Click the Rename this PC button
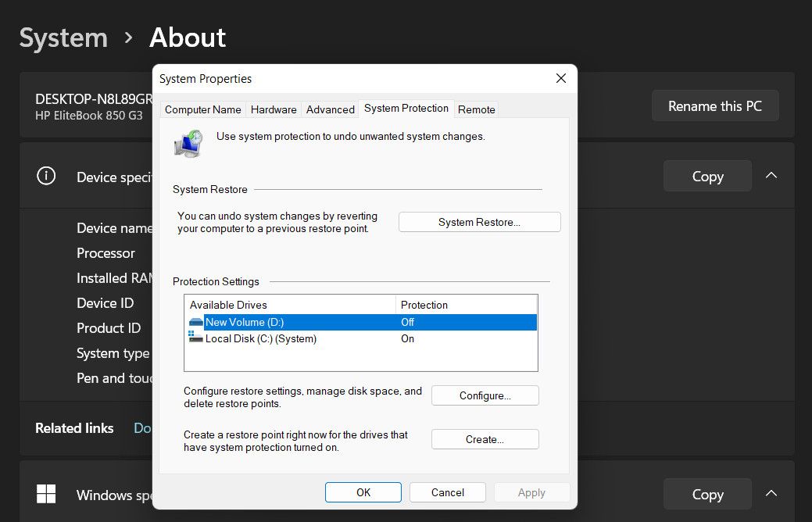Viewport: 812px width, 522px height. (x=714, y=106)
